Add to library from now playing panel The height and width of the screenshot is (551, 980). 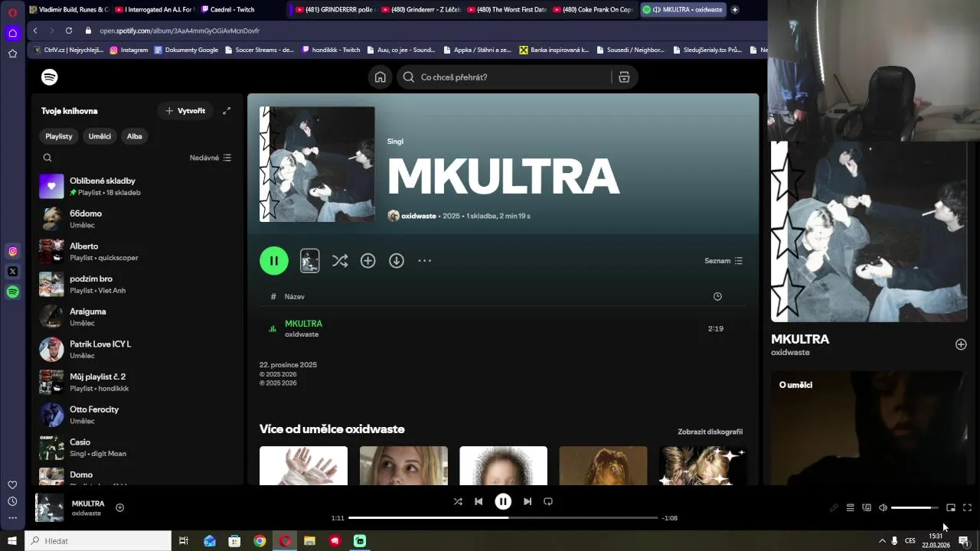(961, 344)
